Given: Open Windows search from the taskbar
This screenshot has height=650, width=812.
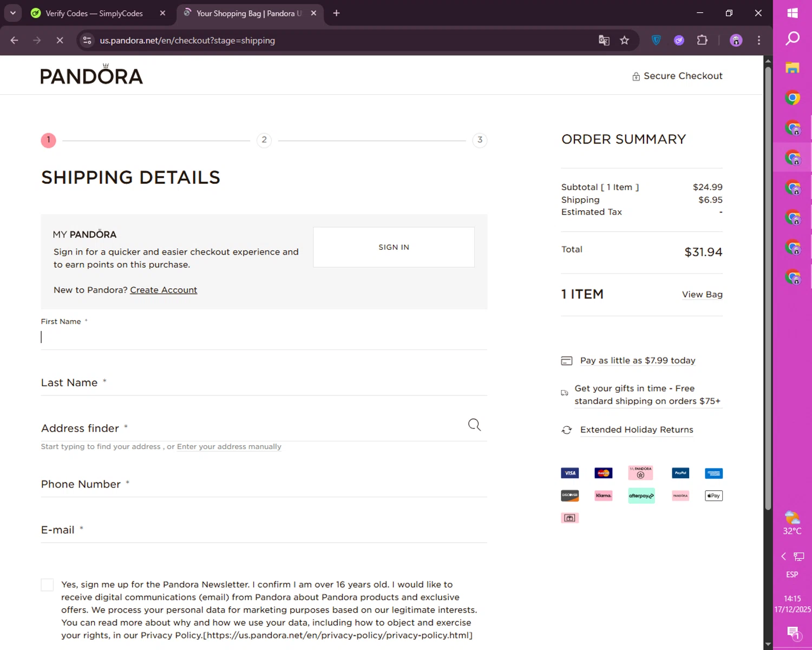Looking at the screenshot, I should pos(793,38).
